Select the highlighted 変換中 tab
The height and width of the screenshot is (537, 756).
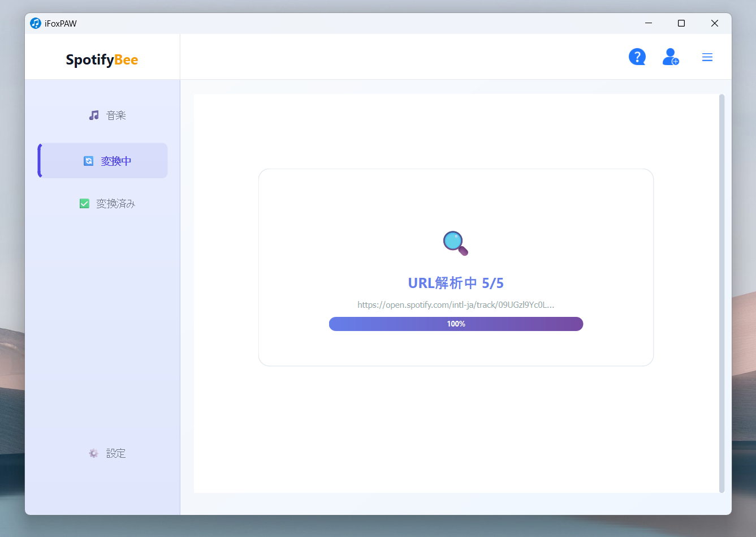click(x=115, y=161)
